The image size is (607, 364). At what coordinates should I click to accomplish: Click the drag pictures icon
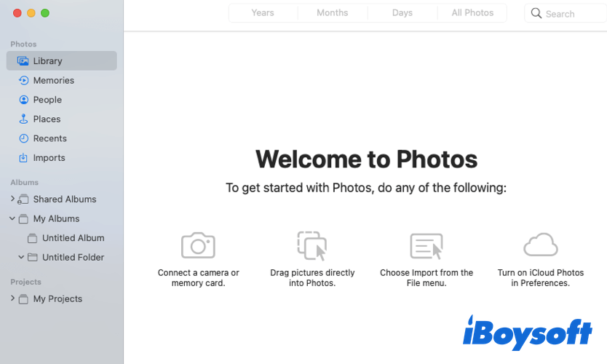point(312,246)
